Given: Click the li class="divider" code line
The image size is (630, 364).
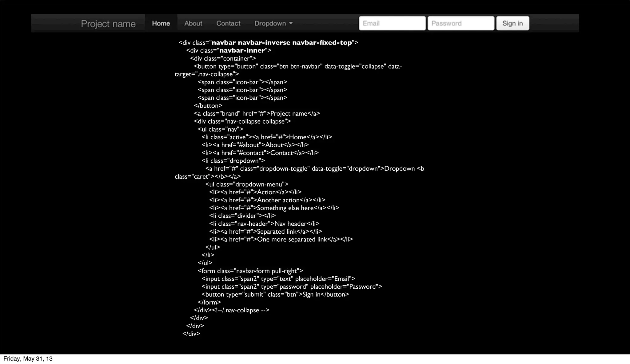Looking at the screenshot, I should pyautogui.click(x=242, y=216).
